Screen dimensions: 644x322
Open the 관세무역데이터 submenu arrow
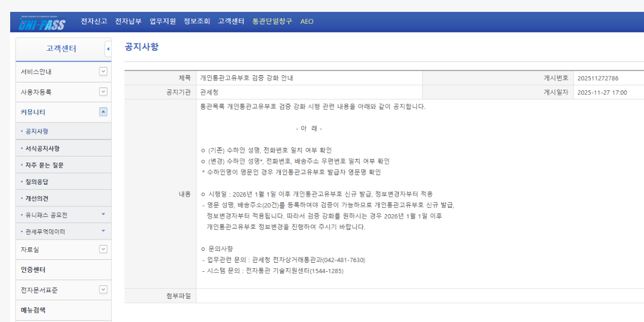(103, 231)
